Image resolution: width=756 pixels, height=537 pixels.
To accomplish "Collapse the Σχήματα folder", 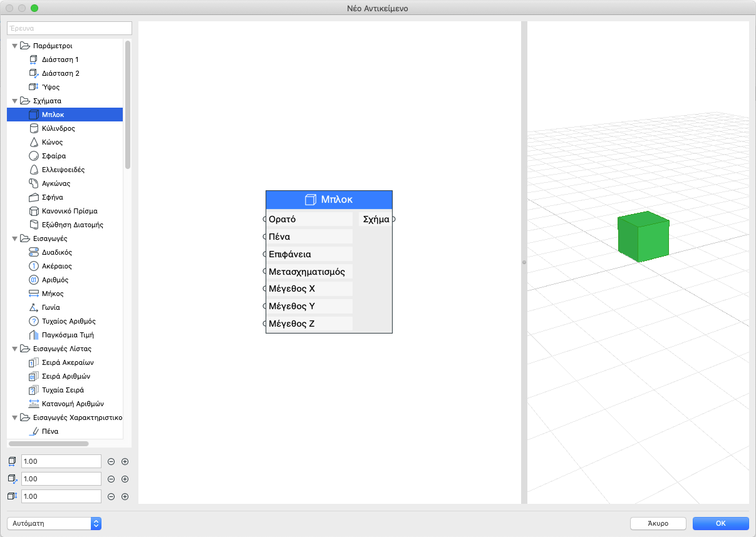I will pos(14,101).
